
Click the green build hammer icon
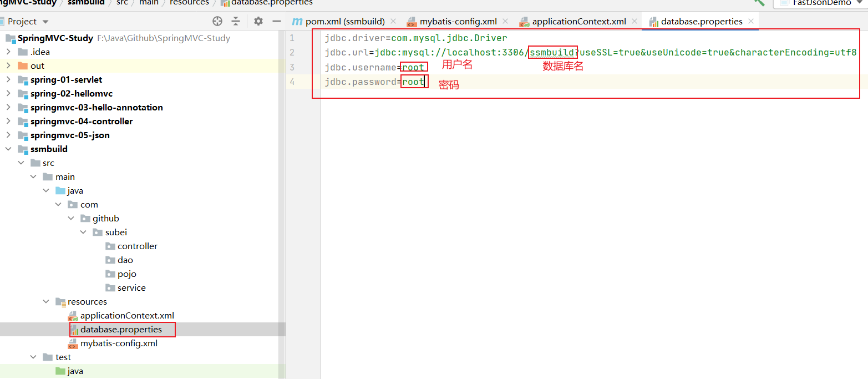759,2
